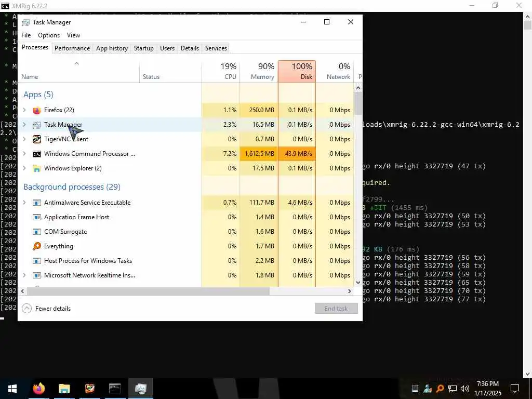Open the network tray icon

point(453,389)
